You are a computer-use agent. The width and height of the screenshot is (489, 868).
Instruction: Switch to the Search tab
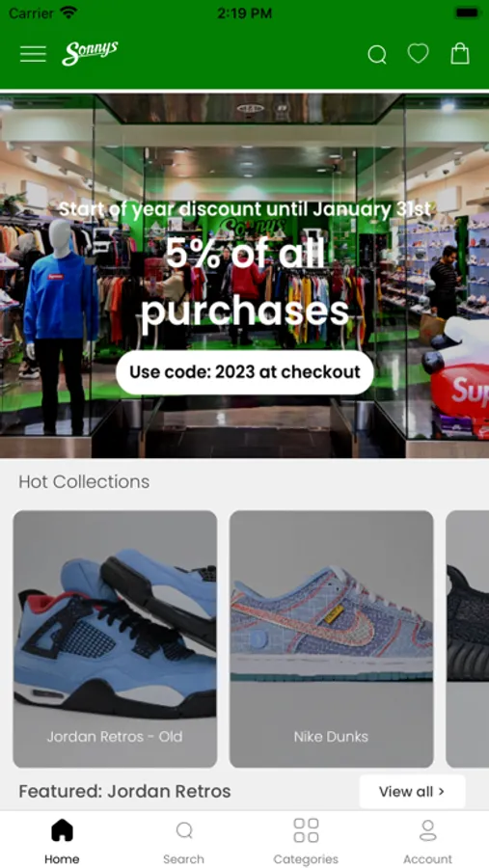(x=184, y=841)
